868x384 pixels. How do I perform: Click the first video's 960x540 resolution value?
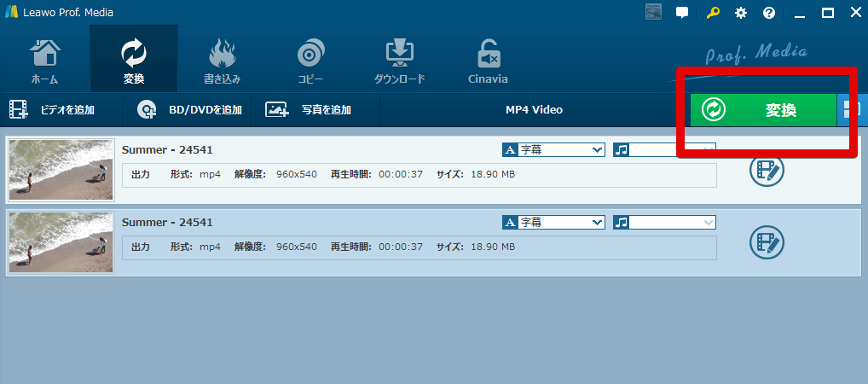[296, 175]
